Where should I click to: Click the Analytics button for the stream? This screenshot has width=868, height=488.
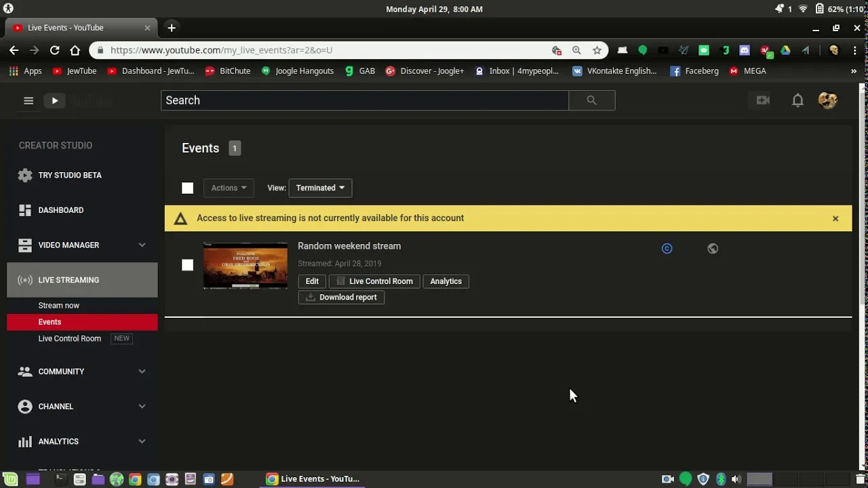[x=446, y=281]
